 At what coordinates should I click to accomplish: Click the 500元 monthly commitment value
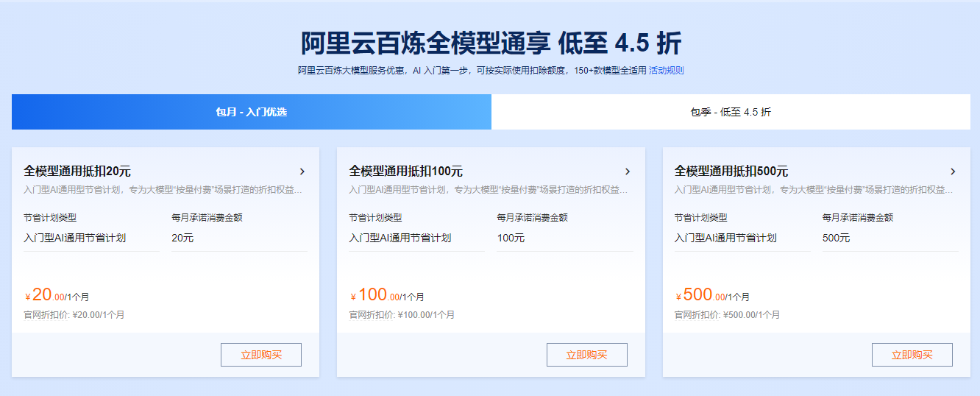(837, 238)
